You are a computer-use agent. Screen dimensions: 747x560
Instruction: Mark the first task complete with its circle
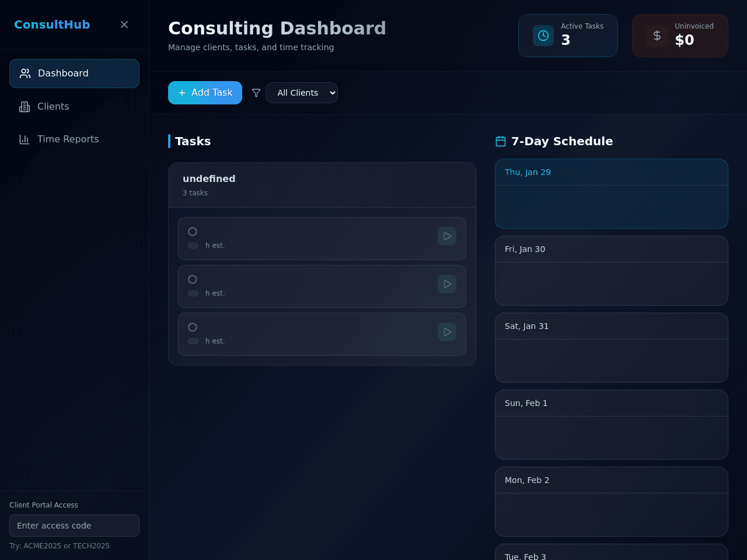pos(193,232)
